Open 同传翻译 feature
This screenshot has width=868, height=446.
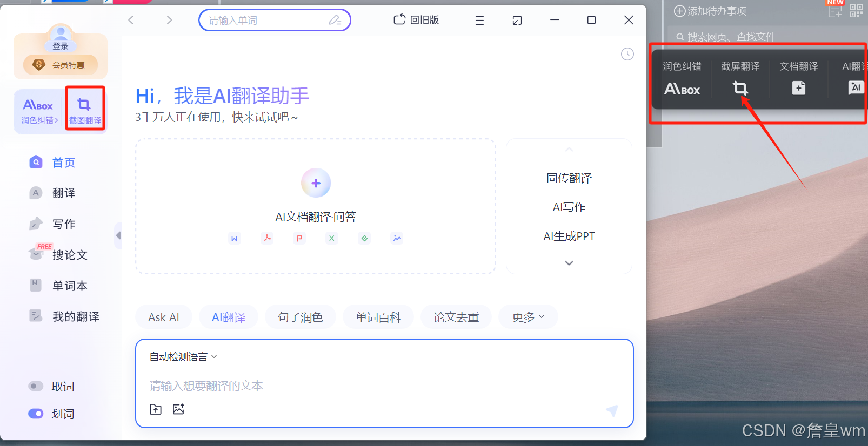[x=569, y=178]
